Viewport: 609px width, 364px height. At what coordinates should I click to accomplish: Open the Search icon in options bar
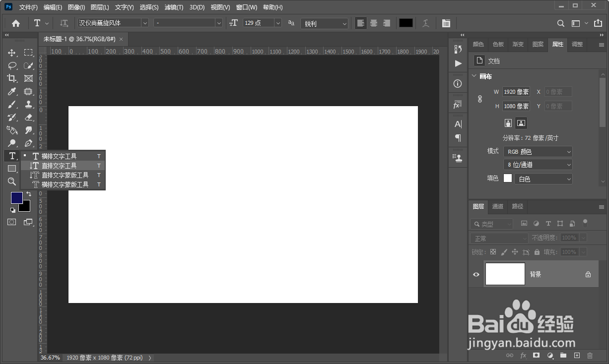click(561, 23)
